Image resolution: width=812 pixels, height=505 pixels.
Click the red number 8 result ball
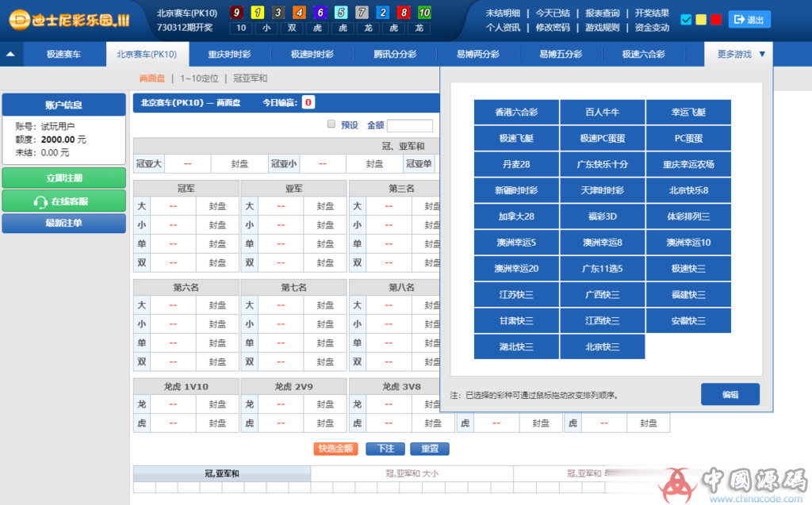404,13
